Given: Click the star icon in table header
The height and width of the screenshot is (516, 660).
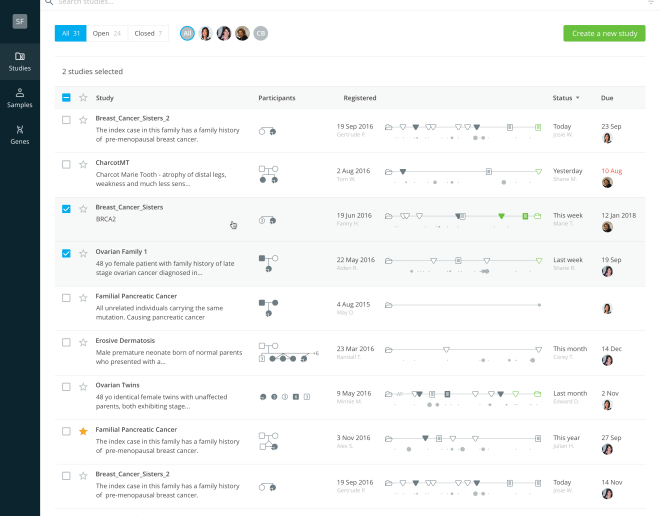Looking at the screenshot, I should click(83, 98).
